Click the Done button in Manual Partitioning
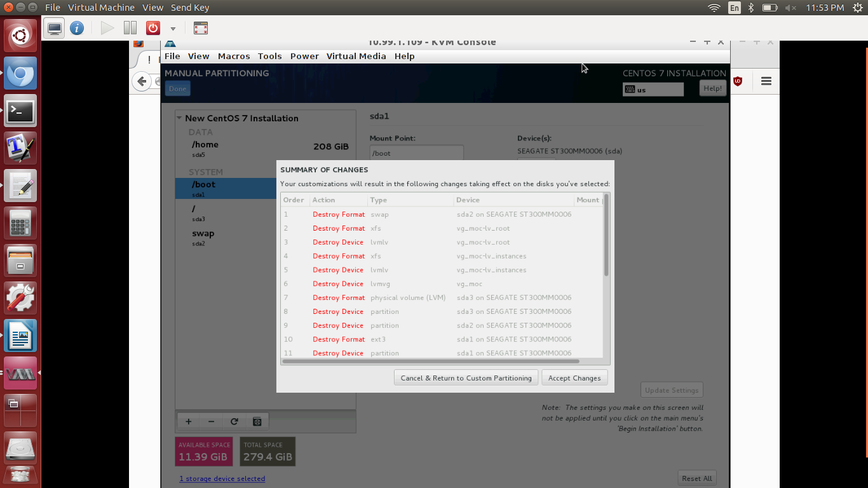 (178, 89)
